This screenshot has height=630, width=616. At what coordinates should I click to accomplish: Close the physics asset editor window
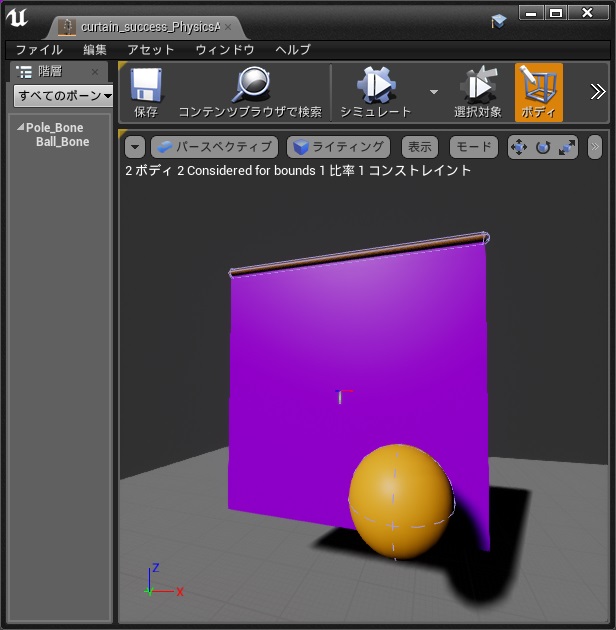tap(588, 12)
